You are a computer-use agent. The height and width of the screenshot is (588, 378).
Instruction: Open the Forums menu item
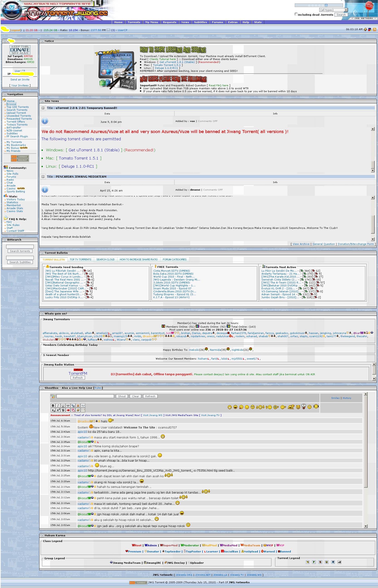tap(217, 22)
